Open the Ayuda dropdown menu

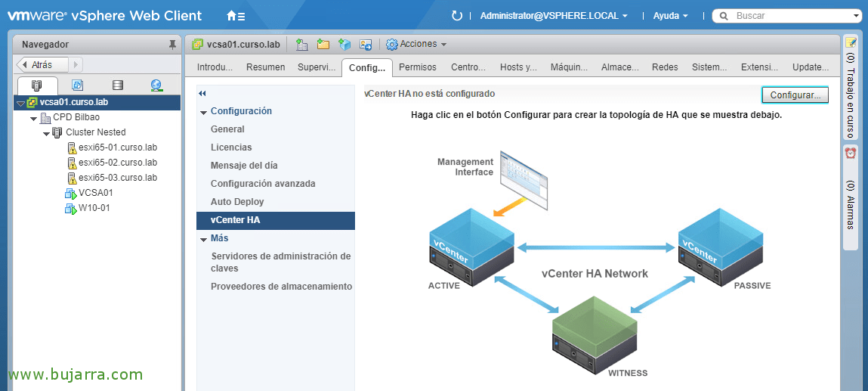pos(670,16)
